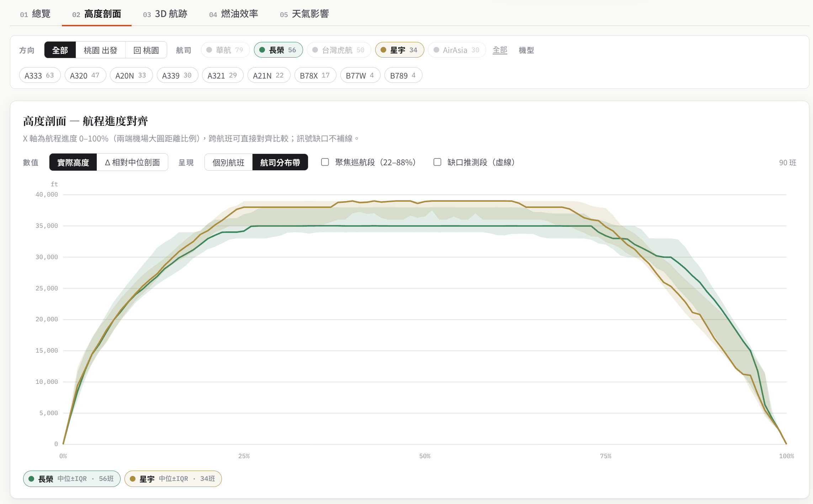Filter by 桃園 出發 direction
813x504 pixels.
click(x=101, y=50)
